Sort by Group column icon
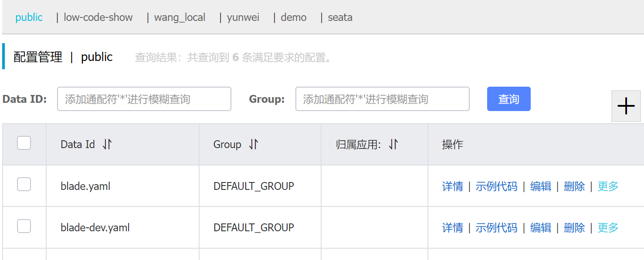The height and width of the screenshot is (260, 644). click(x=254, y=145)
